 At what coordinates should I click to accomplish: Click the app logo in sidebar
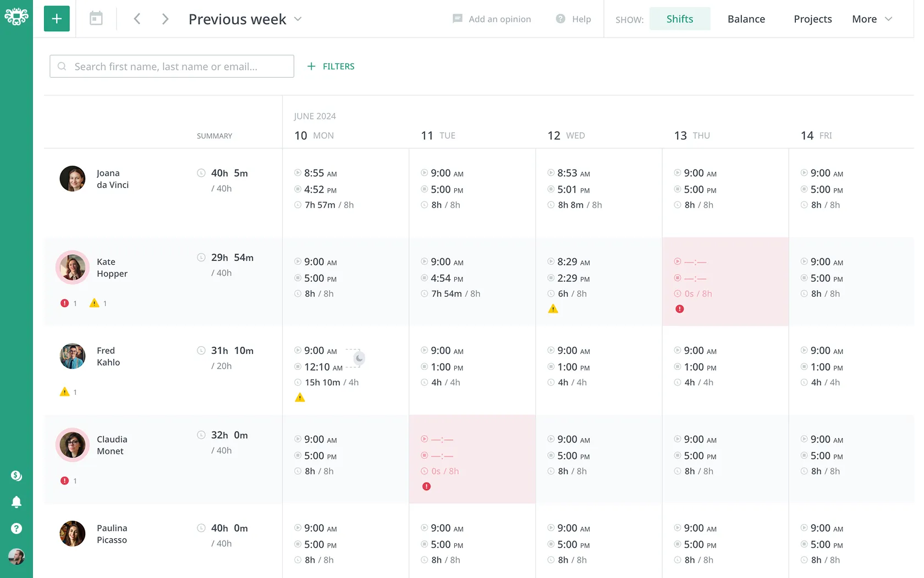pos(16,17)
